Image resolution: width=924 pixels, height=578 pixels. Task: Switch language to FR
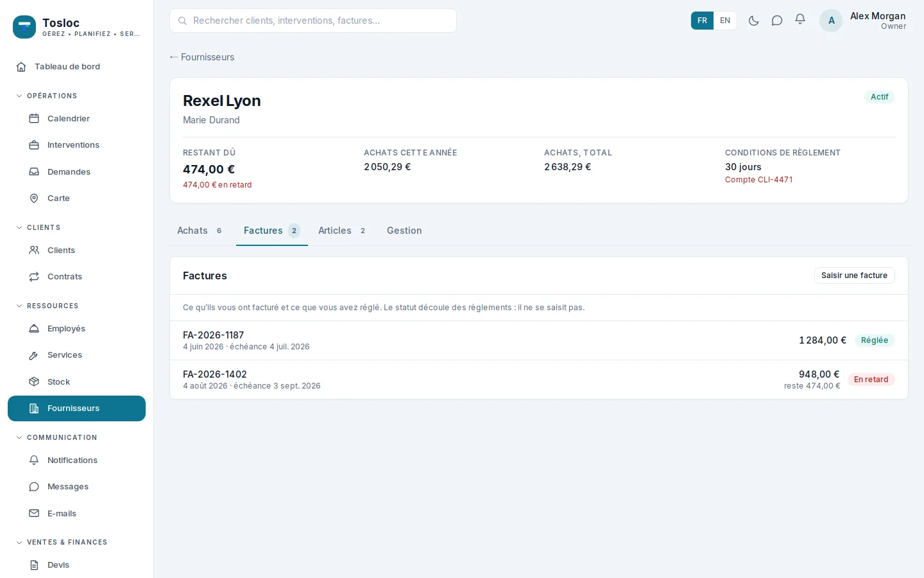[702, 21]
